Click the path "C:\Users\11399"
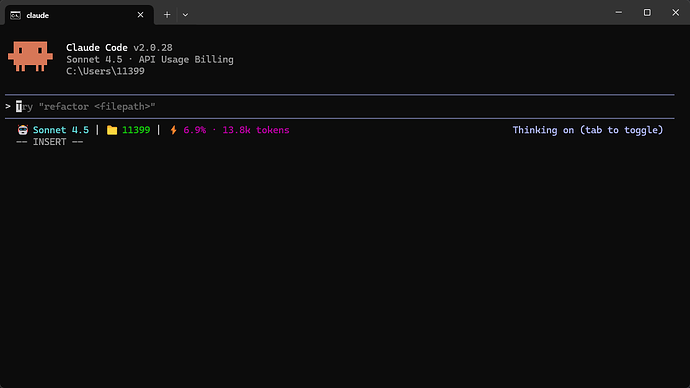Screen dimensions: 690x388 tap(105, 71)
